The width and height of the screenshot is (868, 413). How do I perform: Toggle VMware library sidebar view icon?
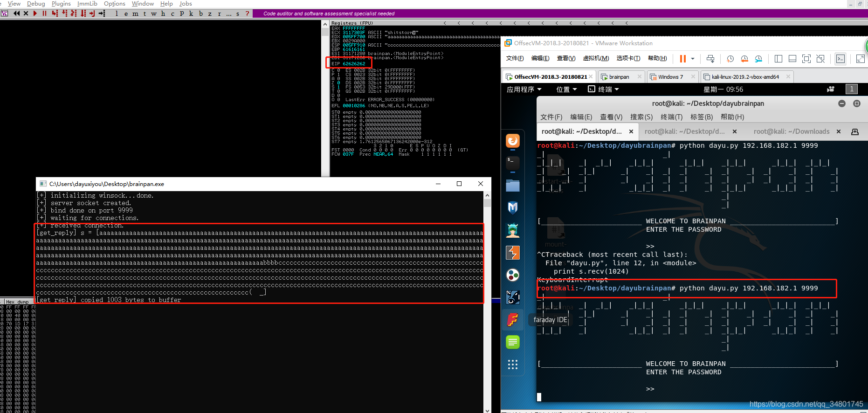coord(778,59)
